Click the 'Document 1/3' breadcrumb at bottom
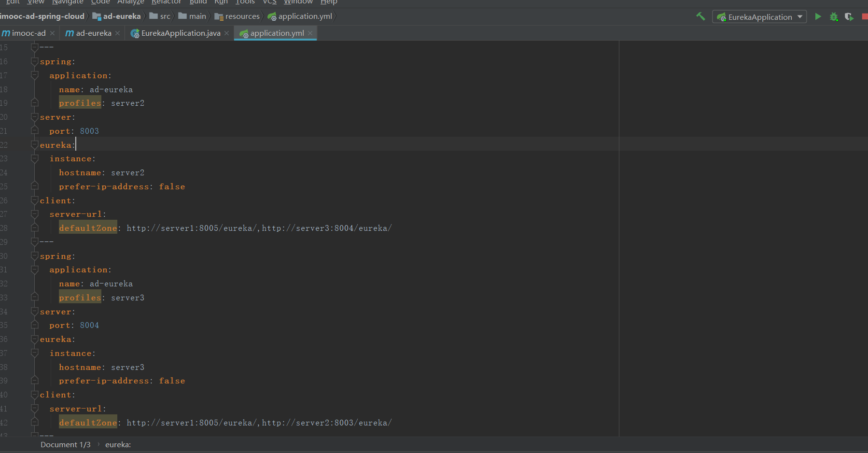This screenshot has width=868, height=453. tap(66, 445)
